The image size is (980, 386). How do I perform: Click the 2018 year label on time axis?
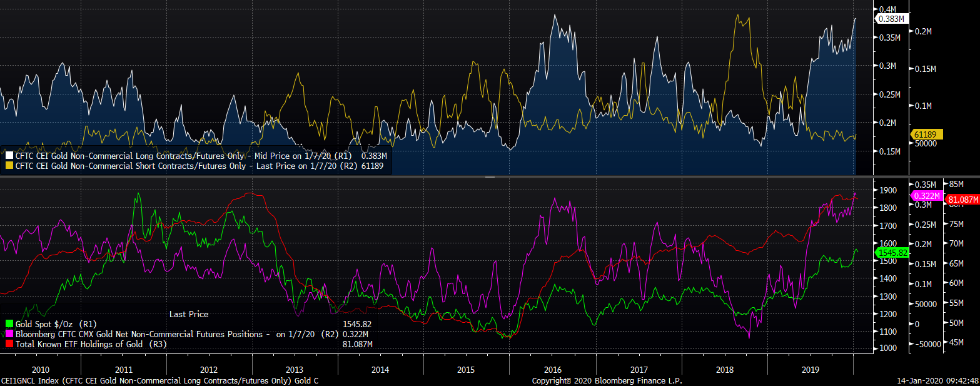tap(725, 369)
